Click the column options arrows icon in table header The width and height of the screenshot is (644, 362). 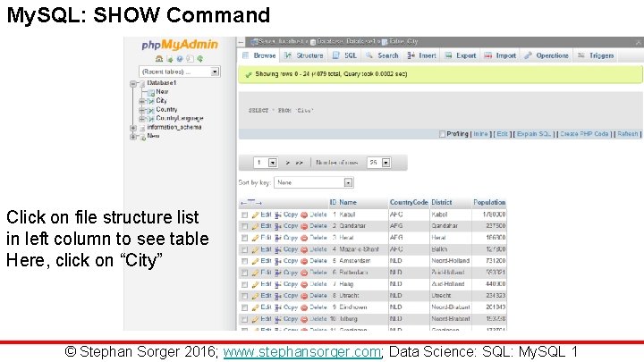pyautogui.click(x=251, y=203)
